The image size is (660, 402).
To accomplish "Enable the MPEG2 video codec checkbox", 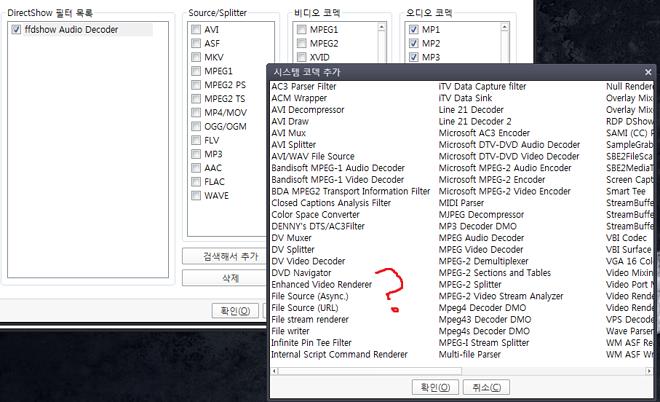I will [x=301, y=43].
